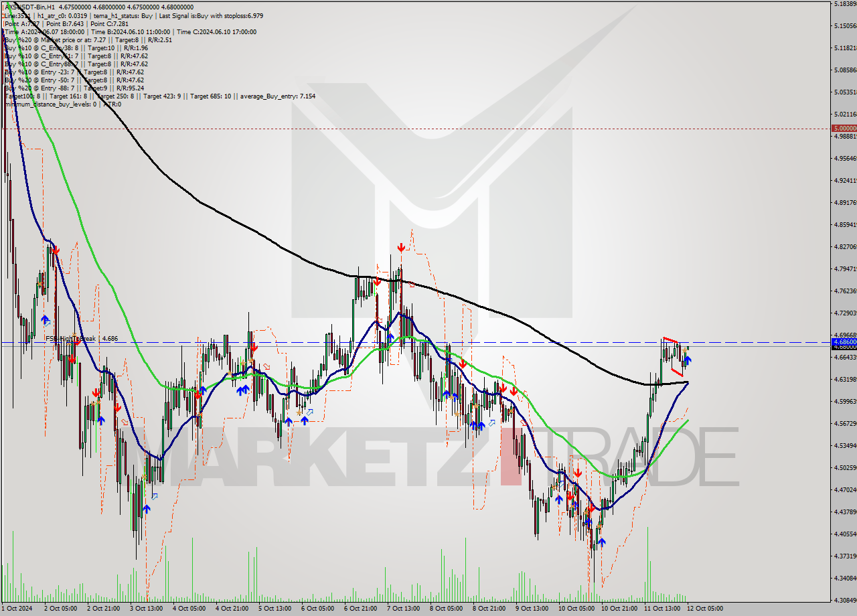The image size is (857, 616).
Task: Click the 'Entry -88' line with R/R:95.24
Action: tap(74, 88)
